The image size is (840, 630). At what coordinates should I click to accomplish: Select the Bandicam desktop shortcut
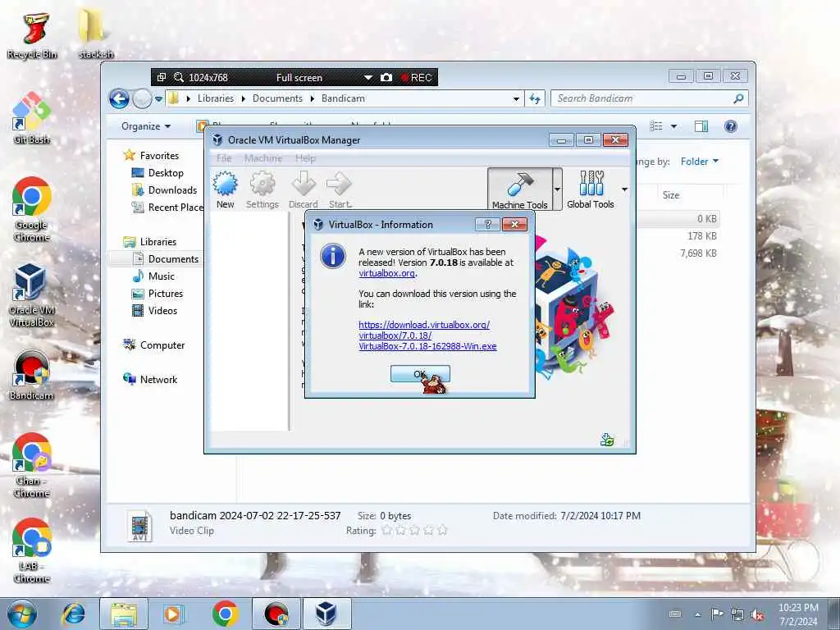(31, 376)
